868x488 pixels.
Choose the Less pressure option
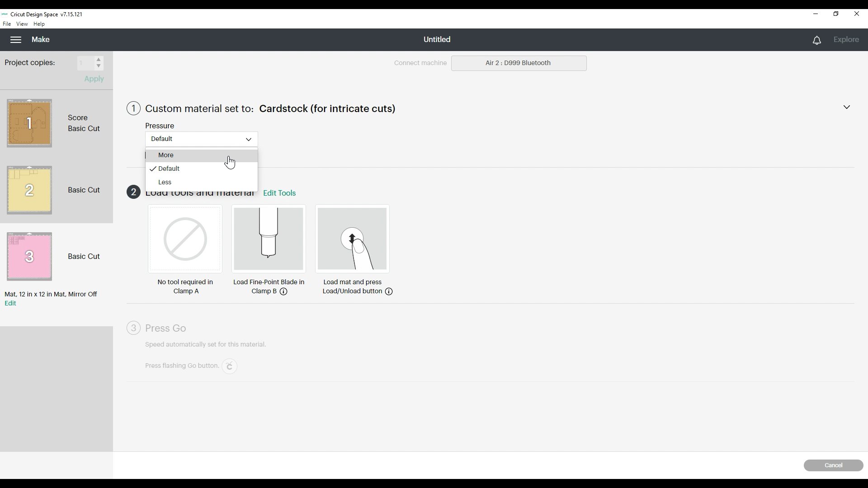[x=202, y=182]
